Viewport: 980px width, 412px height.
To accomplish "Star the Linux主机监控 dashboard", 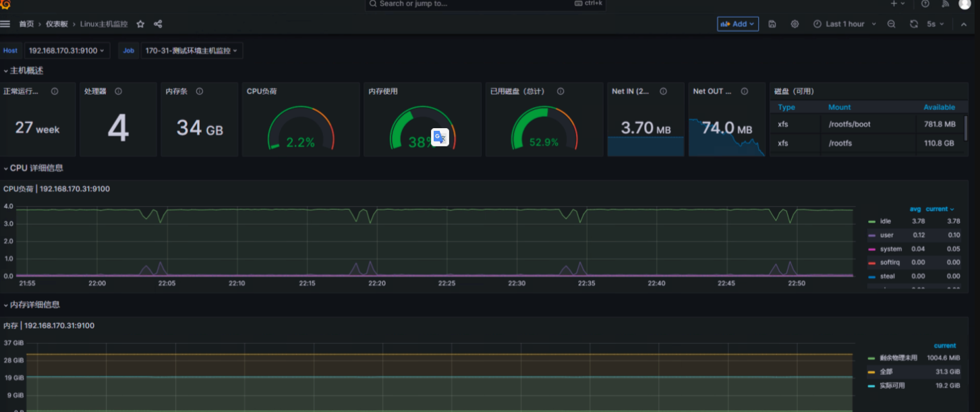I will [140, 24].
